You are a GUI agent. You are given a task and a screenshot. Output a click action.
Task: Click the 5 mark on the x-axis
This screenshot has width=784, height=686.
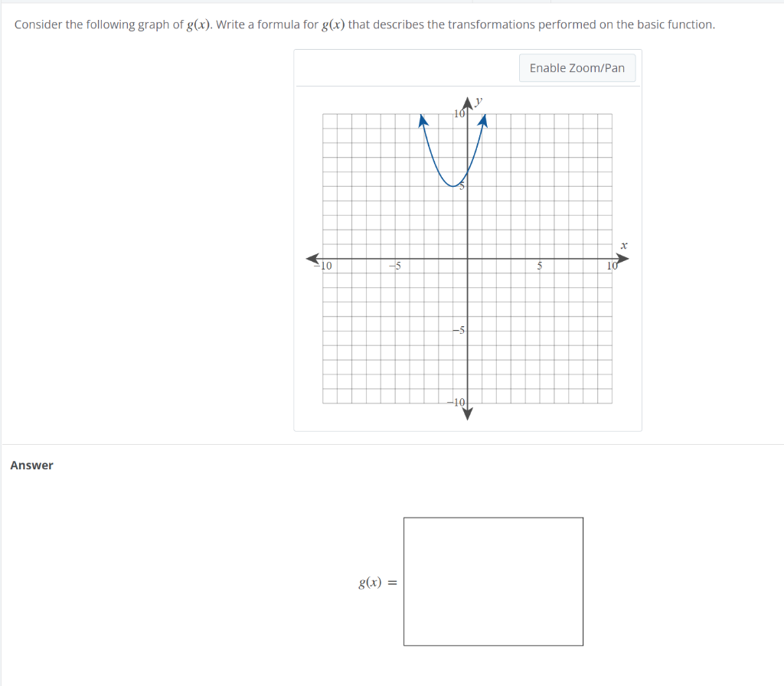[x=539, y=266]
